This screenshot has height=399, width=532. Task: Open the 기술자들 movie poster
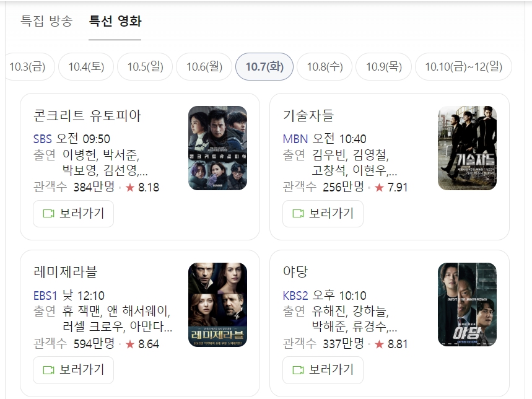pyautogui.click(x=467, y=148)
